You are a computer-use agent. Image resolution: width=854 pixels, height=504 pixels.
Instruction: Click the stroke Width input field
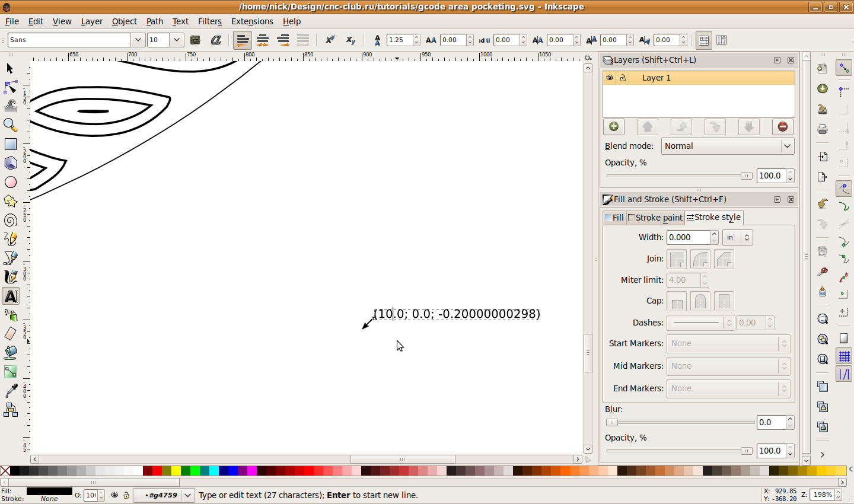(x=688, y=237)
